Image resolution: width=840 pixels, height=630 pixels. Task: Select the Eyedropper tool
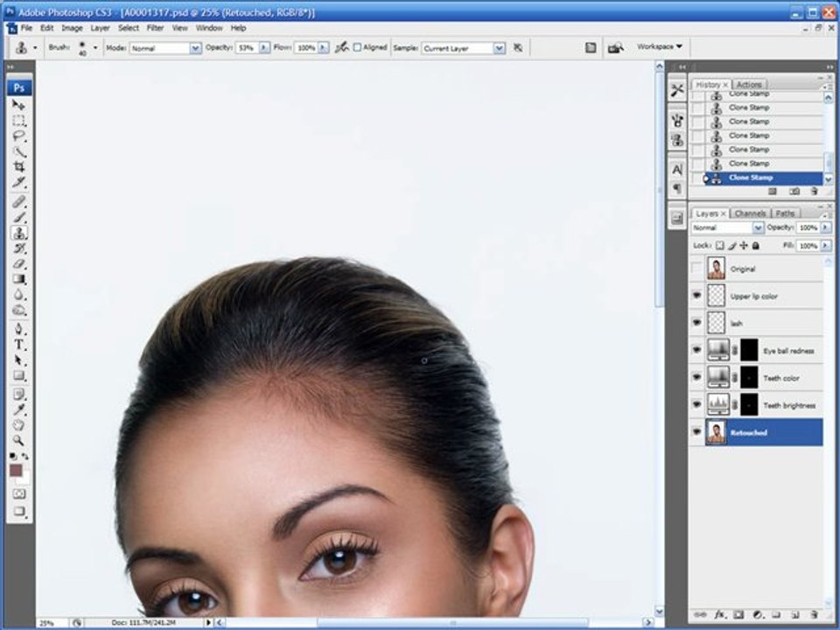[x=18, y=410]
